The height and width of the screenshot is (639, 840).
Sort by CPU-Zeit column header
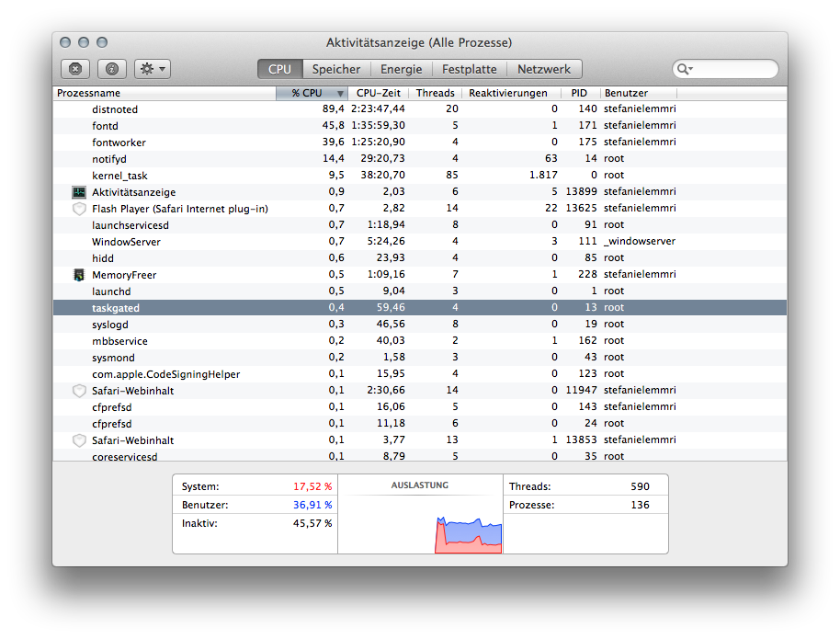tap(379, 93)
